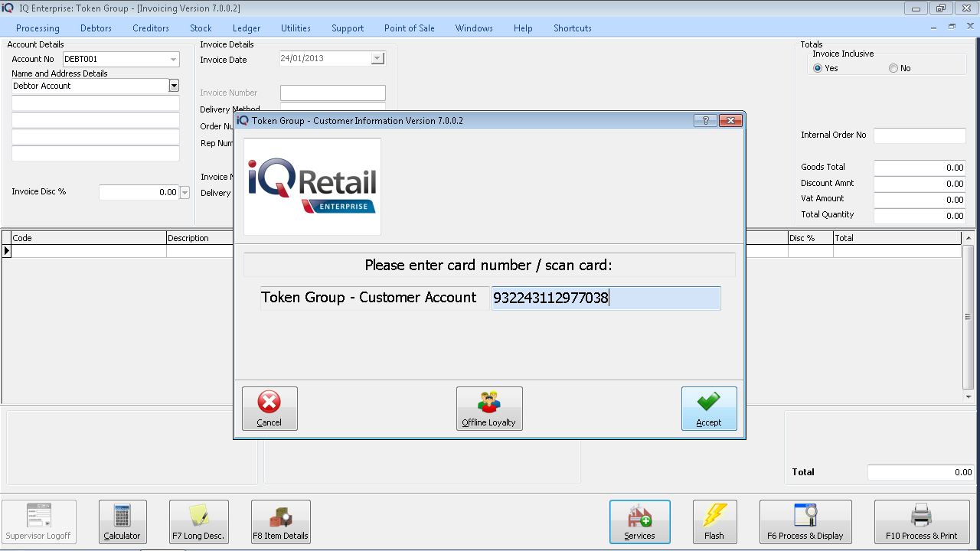Open Offline Loyalty in the dialog
980x551 pixels.
(489, 409)
